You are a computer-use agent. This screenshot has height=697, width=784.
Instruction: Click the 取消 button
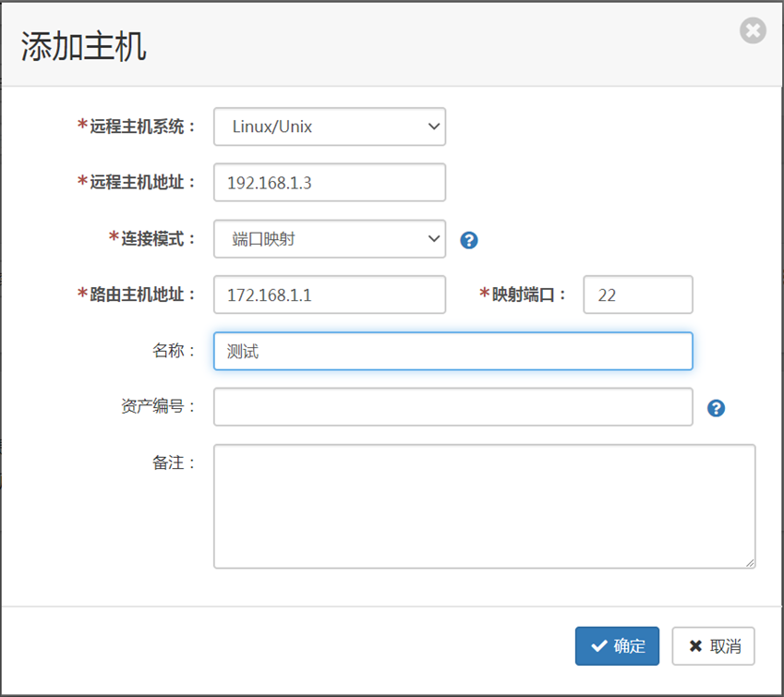[713, 646]
